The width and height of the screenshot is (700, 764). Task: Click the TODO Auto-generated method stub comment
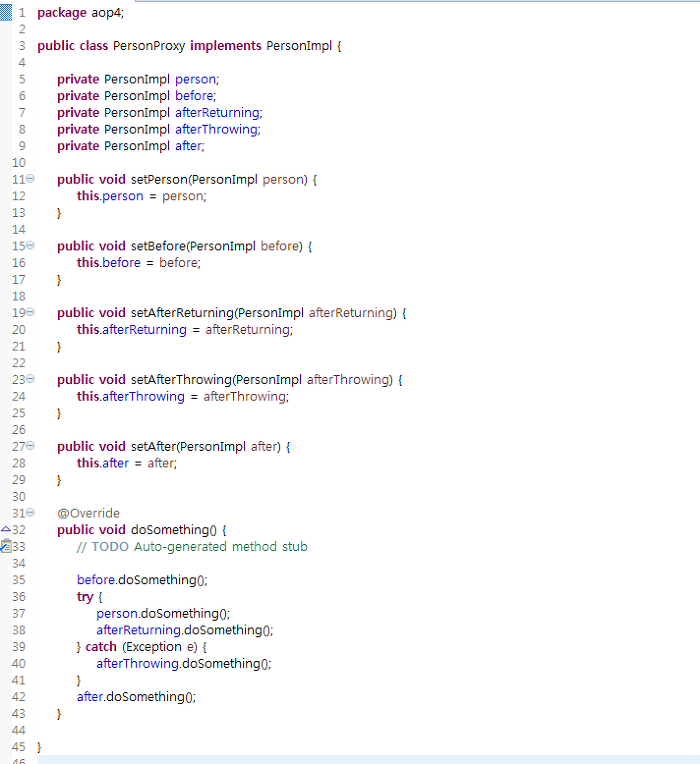click(x=192, y=547)
